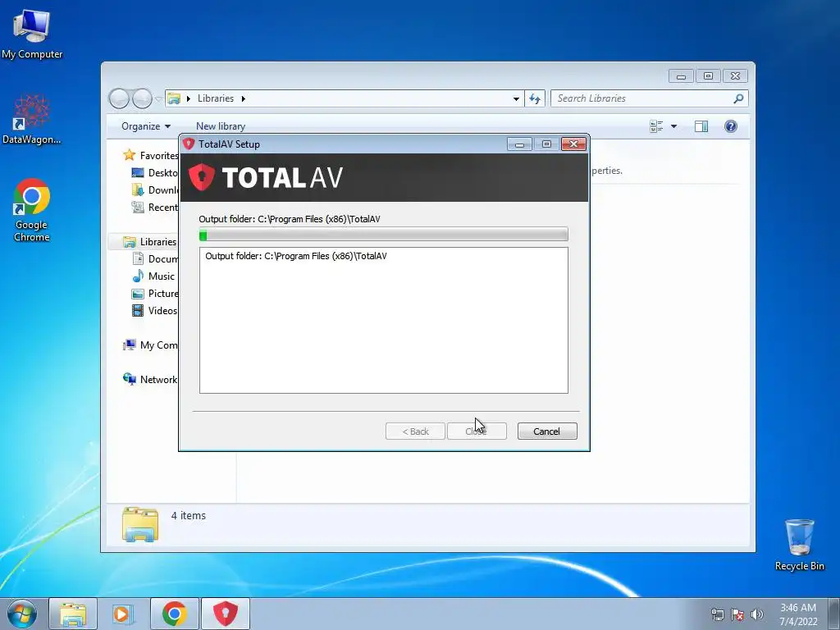Open the view options dropdown arrow
This screenshot has height=630, width=840.
[x=674, y=126]
